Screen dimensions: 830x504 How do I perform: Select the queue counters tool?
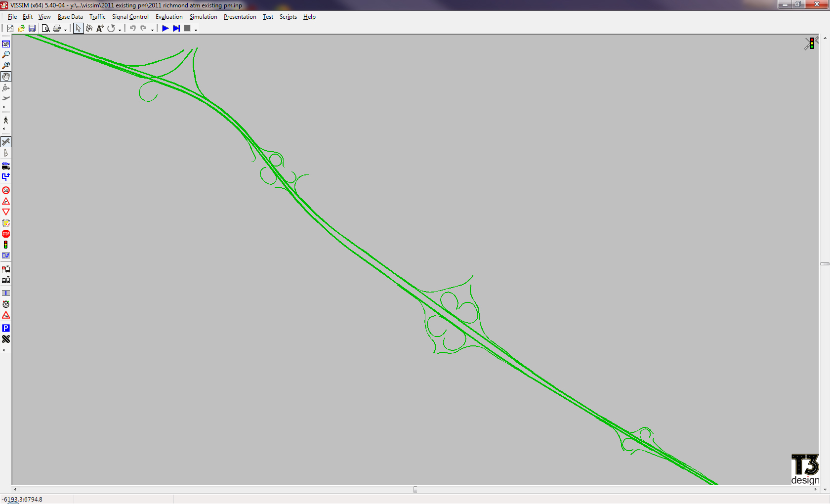[6, 315]
